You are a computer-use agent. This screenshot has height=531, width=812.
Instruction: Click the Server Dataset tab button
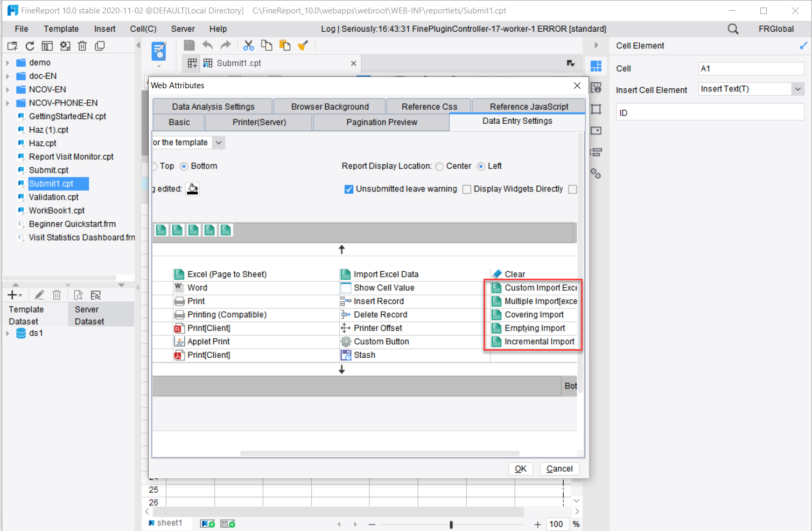click(101, 315)
